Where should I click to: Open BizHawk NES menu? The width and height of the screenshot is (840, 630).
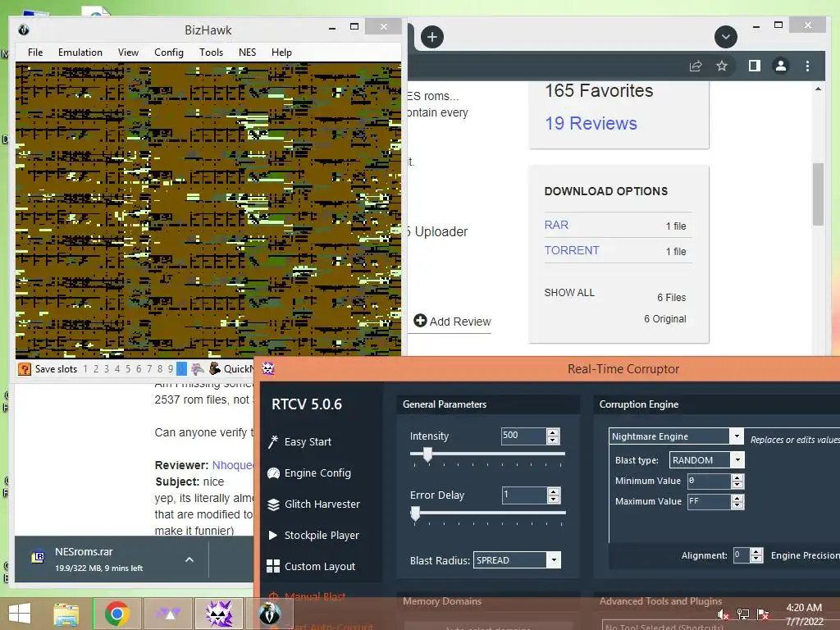click(x=247, y=52)
